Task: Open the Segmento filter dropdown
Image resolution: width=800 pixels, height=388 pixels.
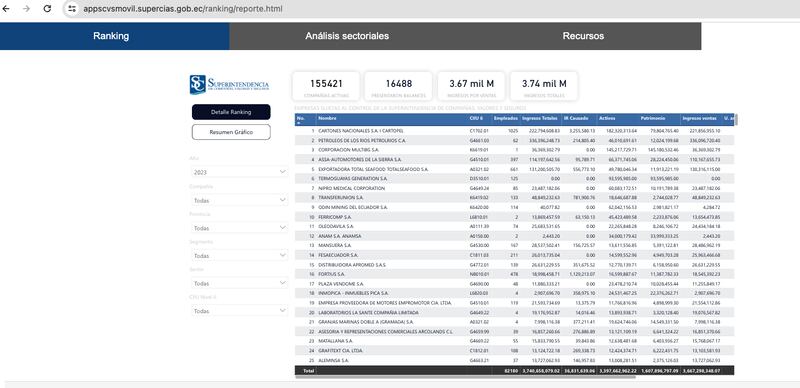Action: coord(239,255)
